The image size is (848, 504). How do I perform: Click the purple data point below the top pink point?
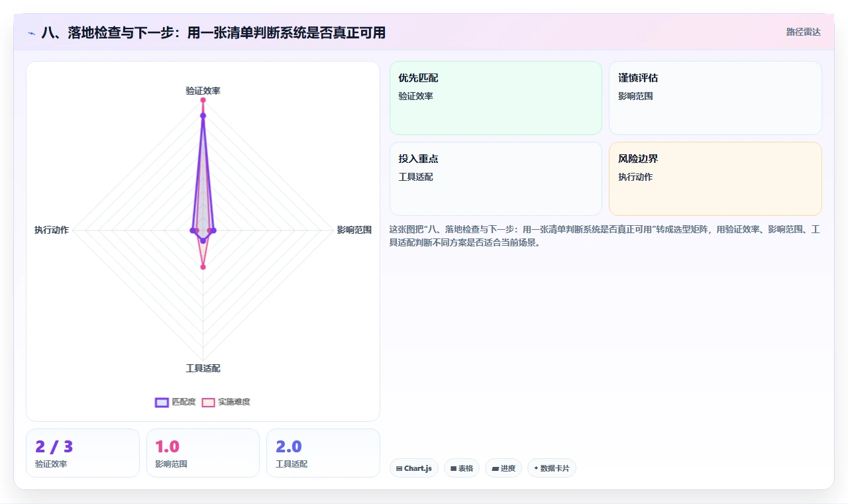[203, 115]
